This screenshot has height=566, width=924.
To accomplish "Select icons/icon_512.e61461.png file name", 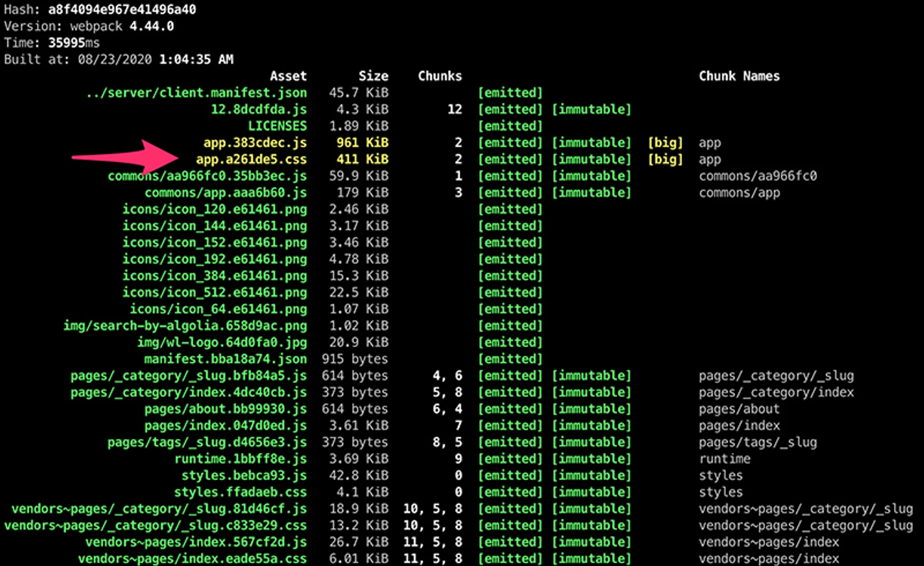I will (215, 292).
